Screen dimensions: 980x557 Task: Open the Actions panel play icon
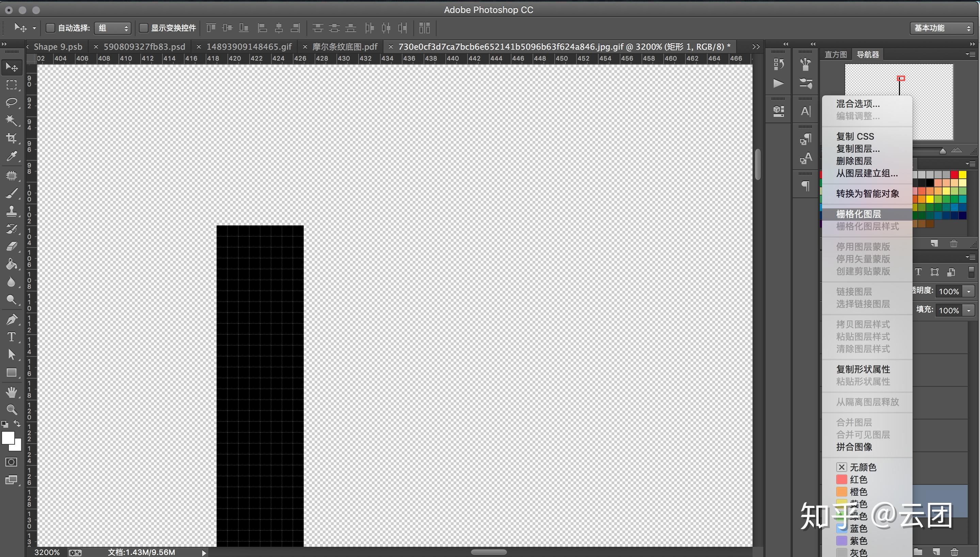point(778,83)
